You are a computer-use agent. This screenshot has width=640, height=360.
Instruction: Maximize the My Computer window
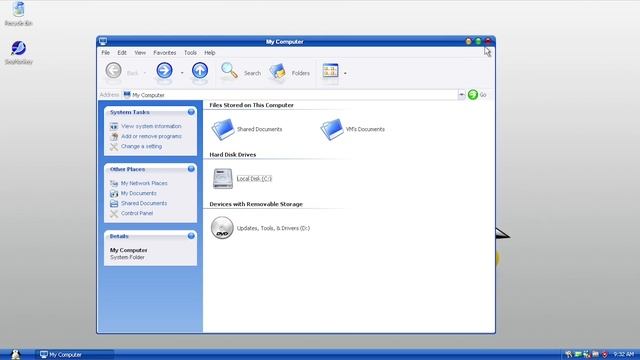[478, 41]
